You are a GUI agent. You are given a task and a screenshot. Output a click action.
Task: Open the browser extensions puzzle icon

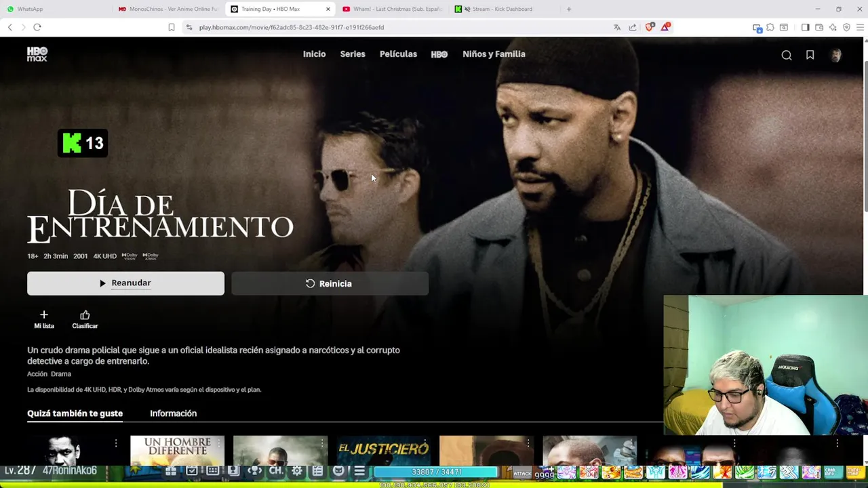point(770,27)
